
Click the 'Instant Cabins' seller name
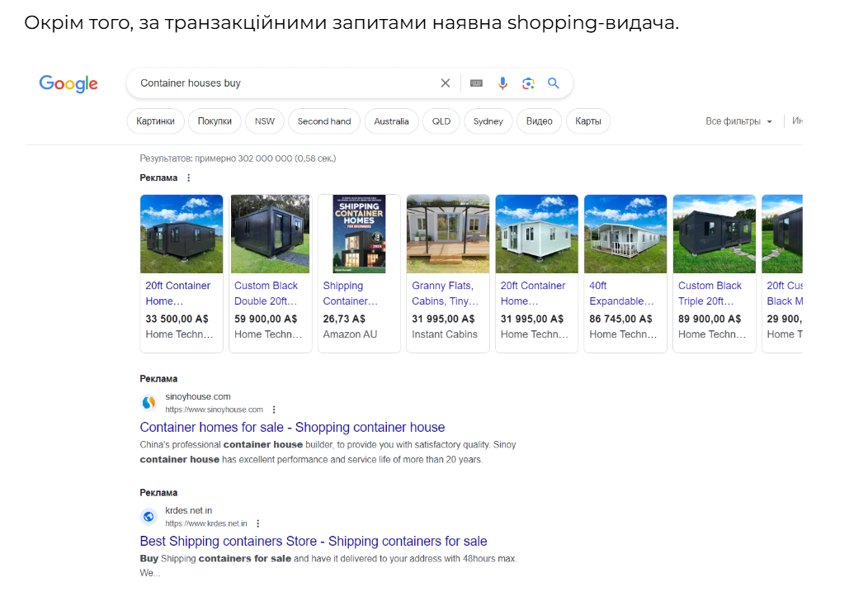[445, 334]
